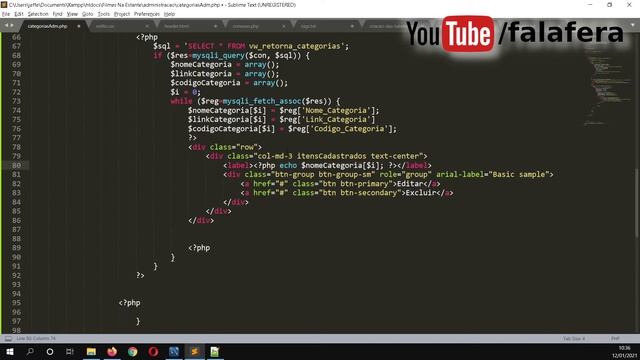Open File Explorer from taskbar
640x360 pixels.
91,351
